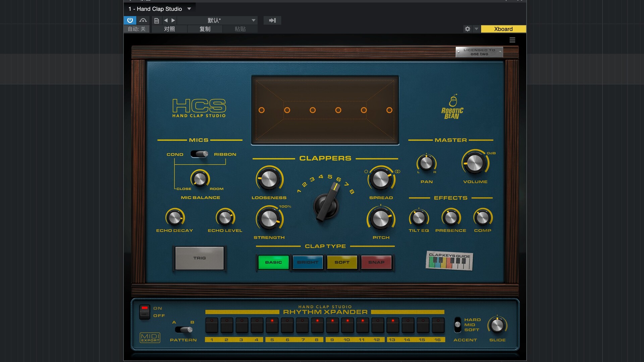
Task: Toggle the Rhythm Xpander ON/OFF switch
Action: pos(145,312)
